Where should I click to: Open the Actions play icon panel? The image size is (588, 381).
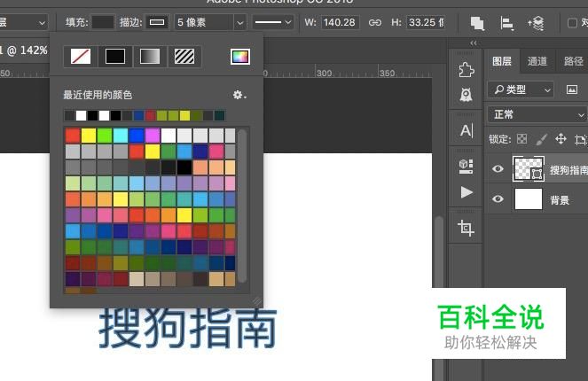coord(466,192)
